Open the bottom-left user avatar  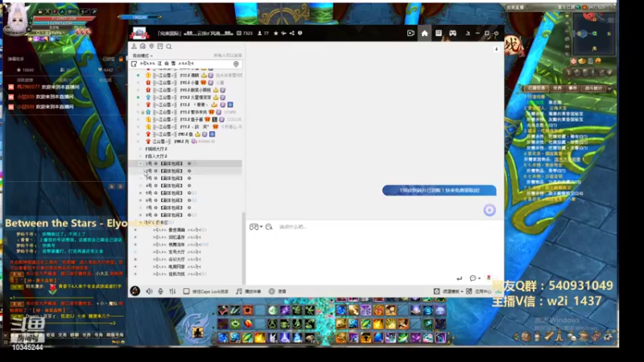pyautogui.click(x=135, y=291)
